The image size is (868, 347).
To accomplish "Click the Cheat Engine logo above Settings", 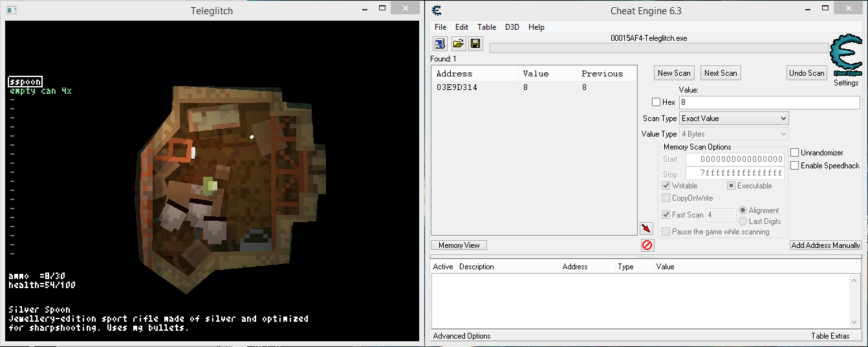I will (x=845, y=56).
